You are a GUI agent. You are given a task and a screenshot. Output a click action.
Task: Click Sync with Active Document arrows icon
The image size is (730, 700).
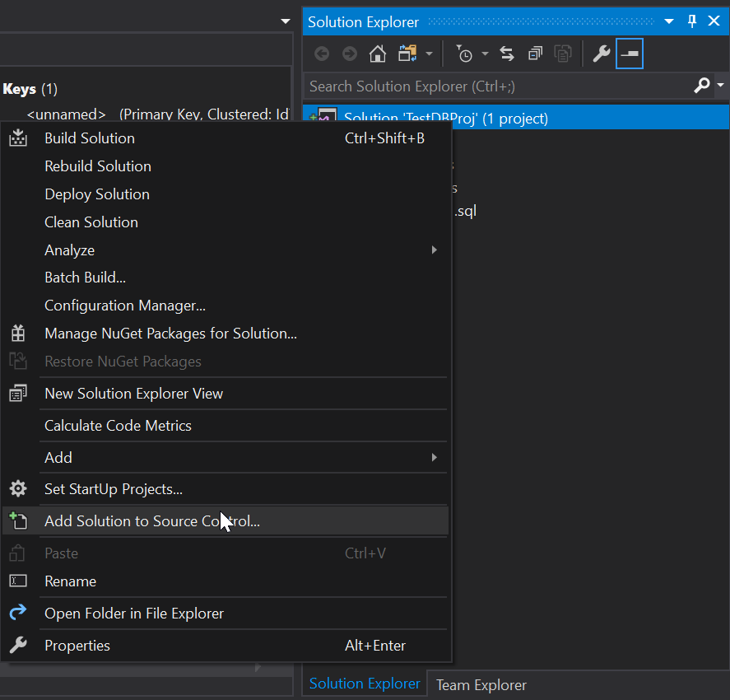click(507, 54)
